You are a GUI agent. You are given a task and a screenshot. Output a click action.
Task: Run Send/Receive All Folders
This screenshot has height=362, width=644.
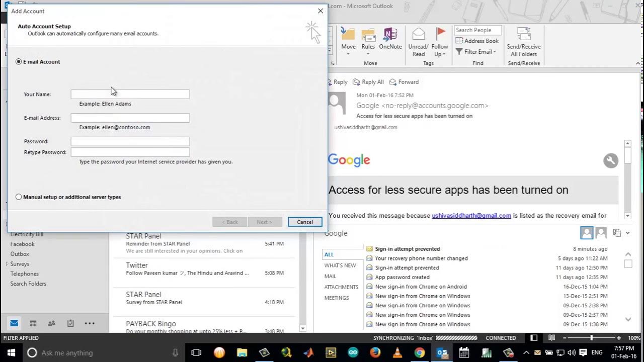(524, 42)
